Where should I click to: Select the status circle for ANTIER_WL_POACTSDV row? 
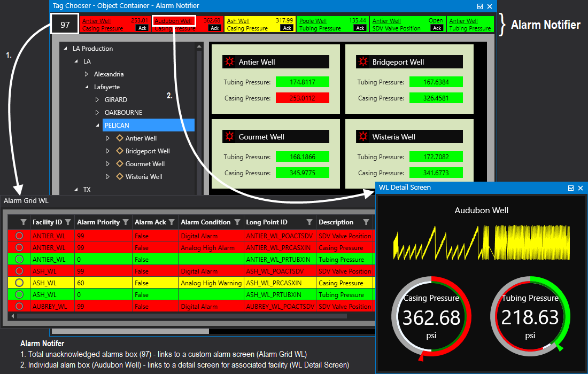(x=19, y=236)
